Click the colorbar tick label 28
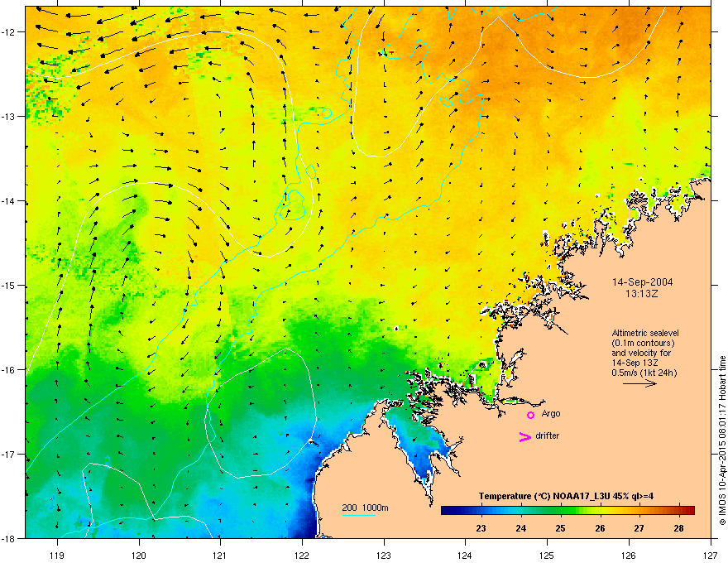Screen dimensions: 728x563 678,528
